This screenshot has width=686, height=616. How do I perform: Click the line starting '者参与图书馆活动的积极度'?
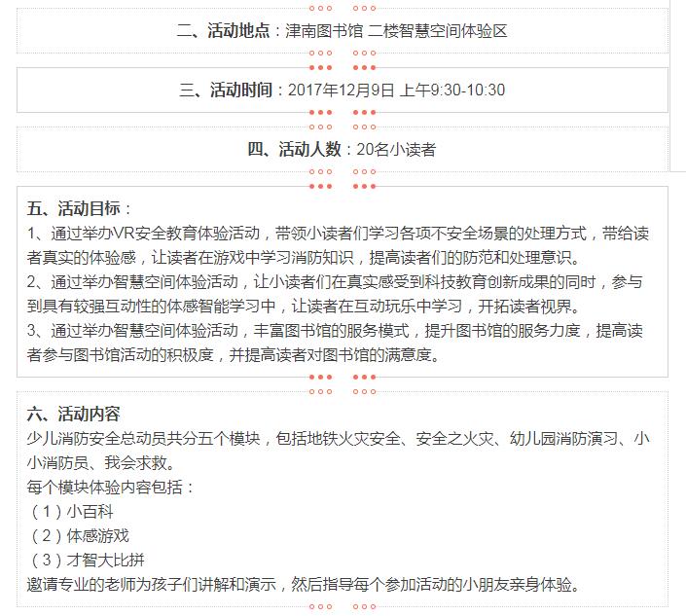[234, 355]
